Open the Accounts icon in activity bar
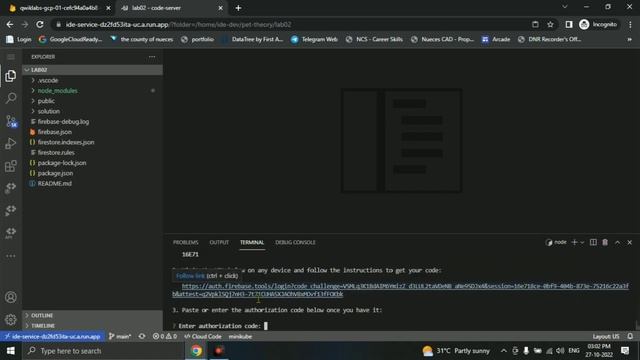 point(11,297)
